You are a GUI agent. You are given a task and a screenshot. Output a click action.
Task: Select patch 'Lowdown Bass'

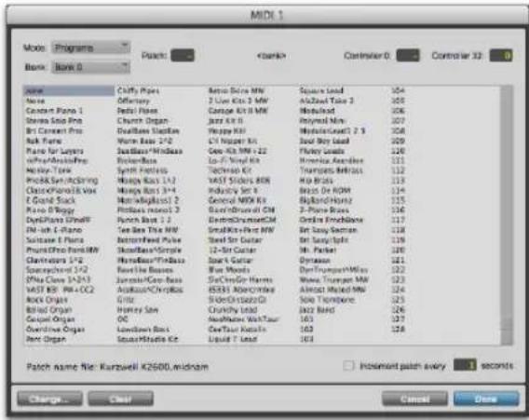click(x=143, y=330)
